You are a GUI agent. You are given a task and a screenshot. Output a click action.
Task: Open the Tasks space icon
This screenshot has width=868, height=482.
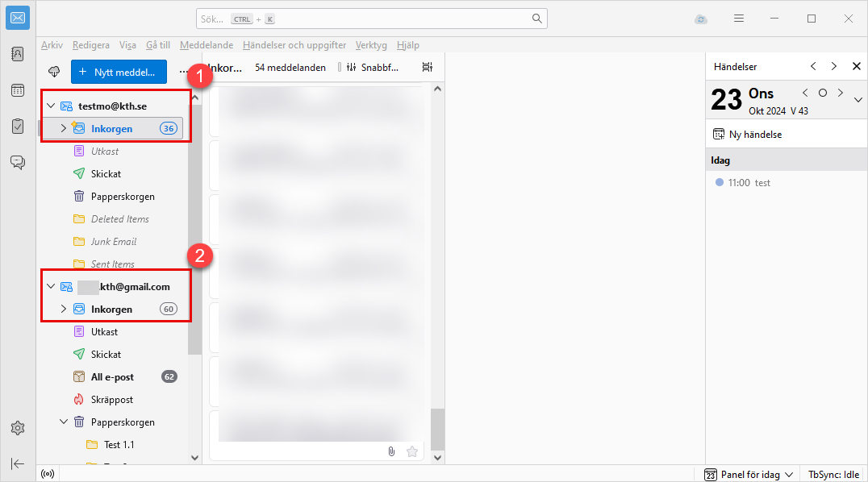pos(18,127)
